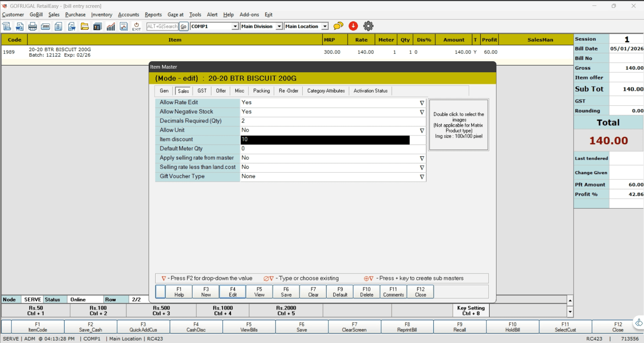Click the F10 HoldBill button
This screenshot has height=343, width=644.
[512, 327]
